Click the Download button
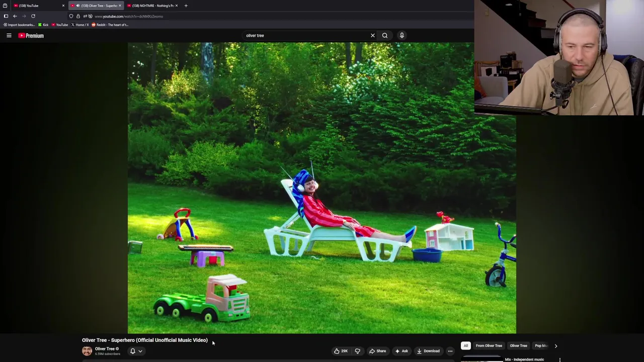 tap(428, 351)
